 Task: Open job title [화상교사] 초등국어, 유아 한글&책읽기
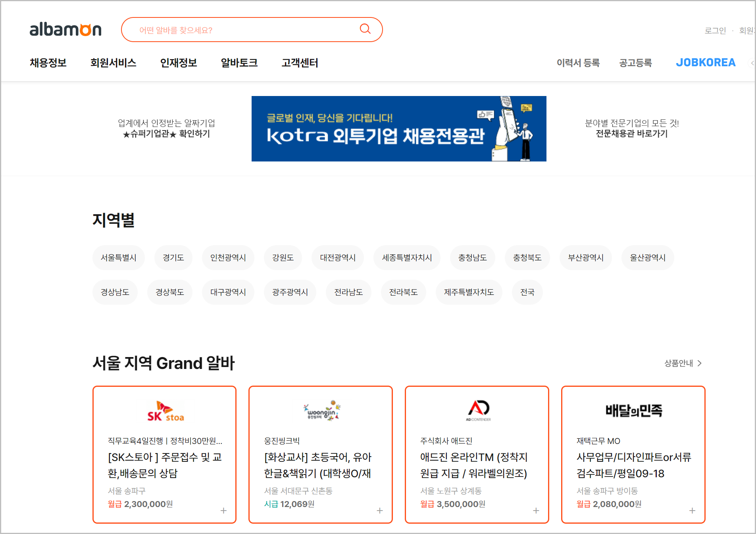[x=318, y=465]
